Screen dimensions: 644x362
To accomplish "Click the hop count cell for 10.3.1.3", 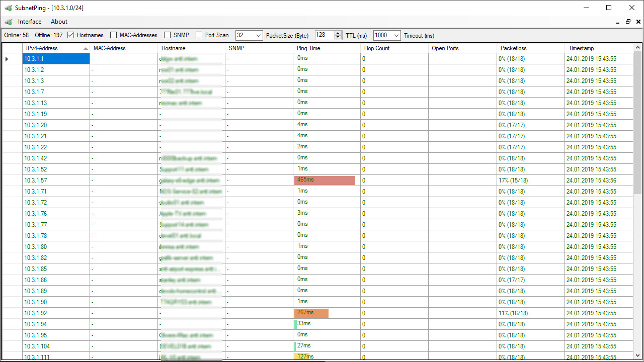I will (394, 81).
